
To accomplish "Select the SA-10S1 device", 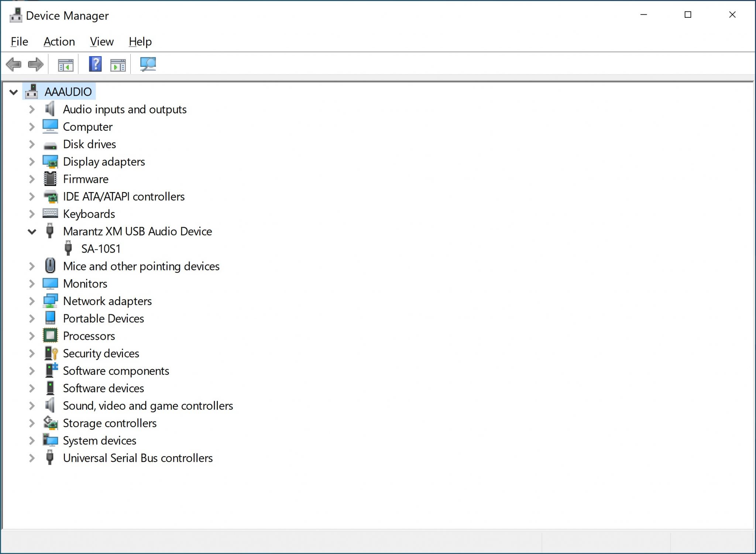I will (102, 249).
